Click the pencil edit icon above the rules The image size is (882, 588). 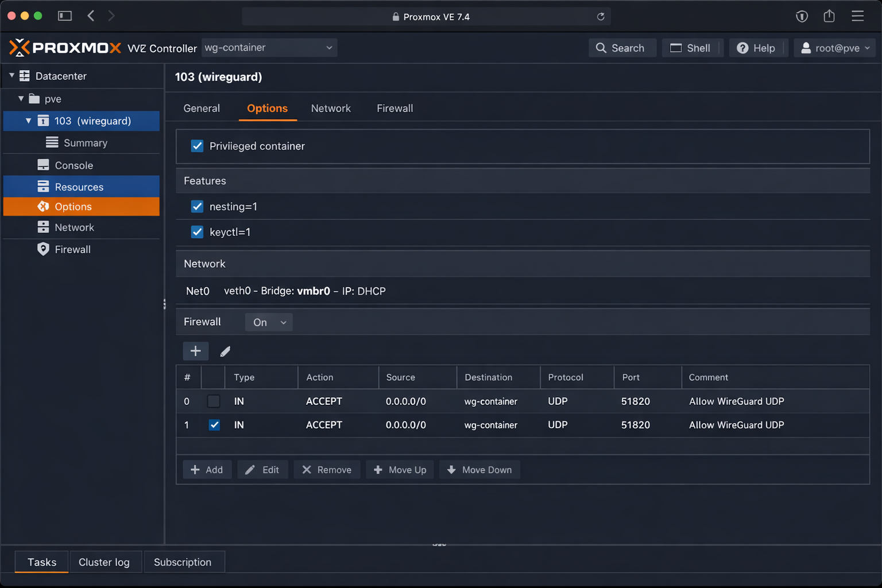coord(225,351)
